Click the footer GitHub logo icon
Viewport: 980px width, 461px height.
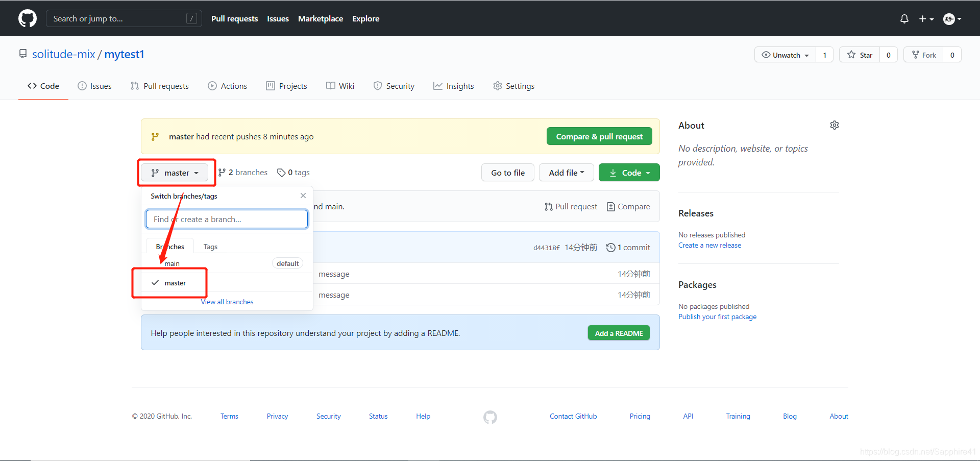[490, 417]
